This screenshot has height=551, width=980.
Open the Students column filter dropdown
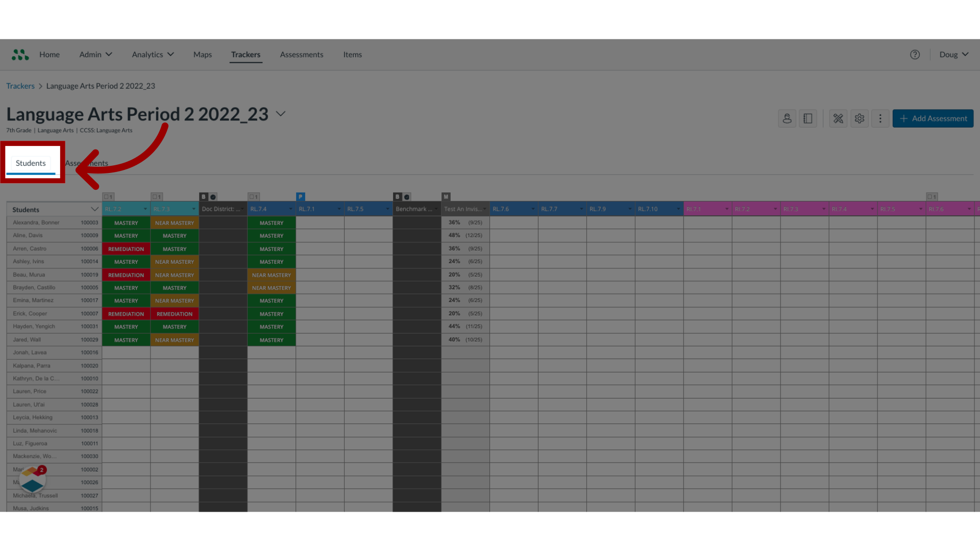coord(94,209)
